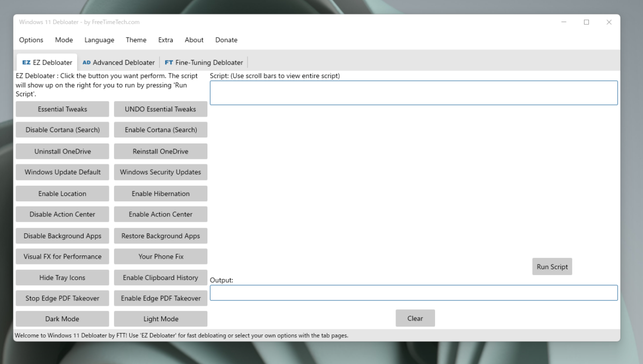Click Enable Location button
Viewport: 643px width, 364px height.
coord(62,194)
